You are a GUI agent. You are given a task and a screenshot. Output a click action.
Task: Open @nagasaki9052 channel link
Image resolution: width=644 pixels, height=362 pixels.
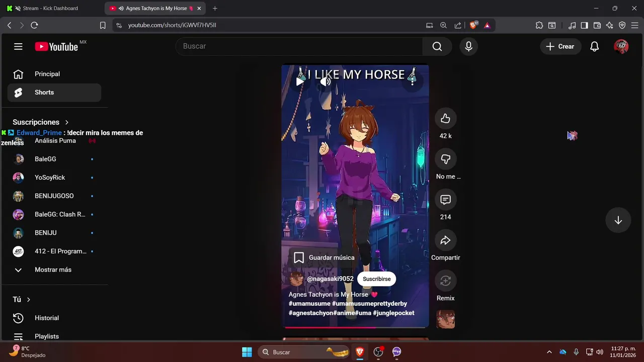click(x=330, y=279)
